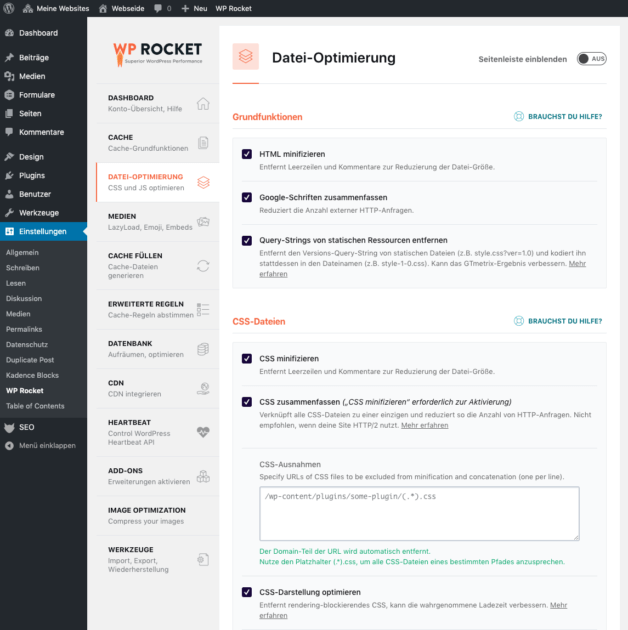Open WP Rocket settings submenu entry
628x630 pixels.
pyautogui.click(x=25, y=391)
